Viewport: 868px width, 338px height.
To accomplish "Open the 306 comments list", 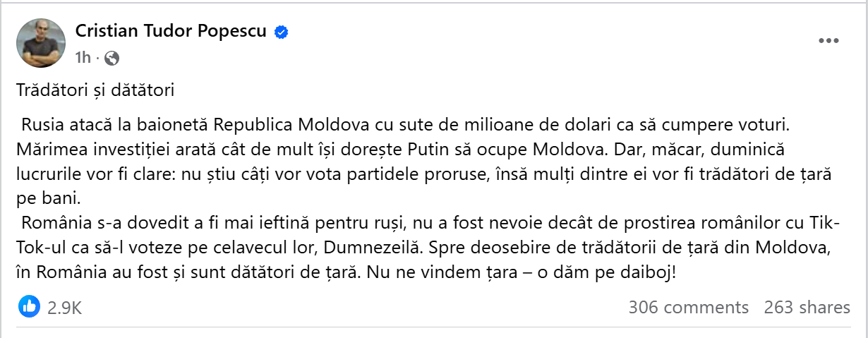I will click(x=688, y=308).
